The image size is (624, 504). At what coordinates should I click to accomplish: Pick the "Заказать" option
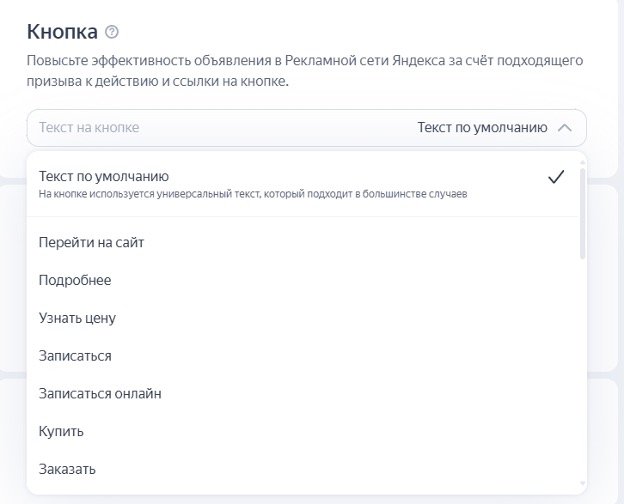(67, 469)
